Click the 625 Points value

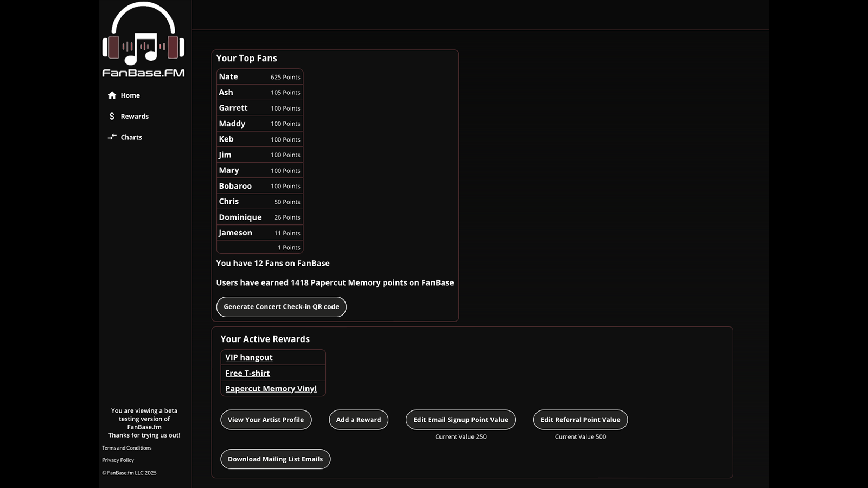(285, 77)
